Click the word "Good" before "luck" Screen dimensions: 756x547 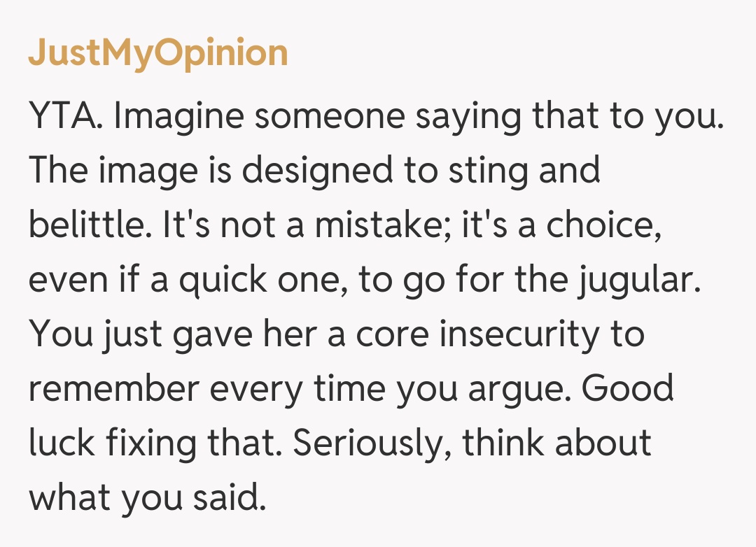[x=627, y=388]
